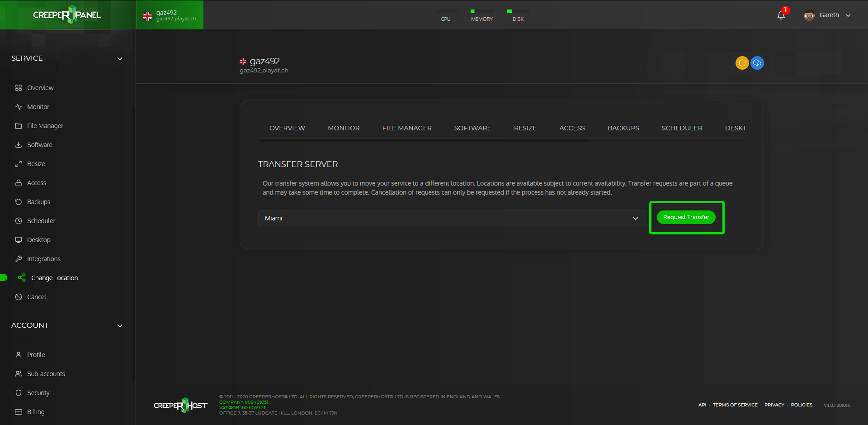Click the Scheduler clock icon in sidebar

pyautogui.click(x=19, y=221)
